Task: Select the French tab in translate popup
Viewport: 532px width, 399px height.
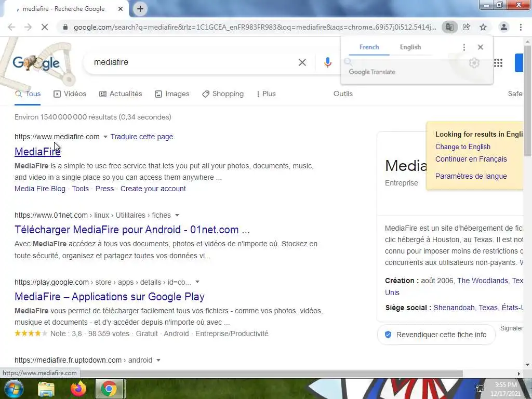Action: coord(369,47)
